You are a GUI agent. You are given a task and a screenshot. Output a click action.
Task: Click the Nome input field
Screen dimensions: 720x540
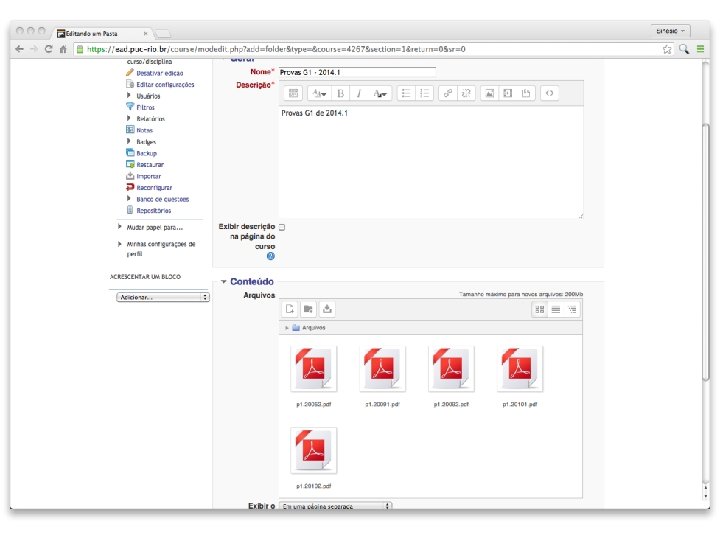click(x=357, y=72)
